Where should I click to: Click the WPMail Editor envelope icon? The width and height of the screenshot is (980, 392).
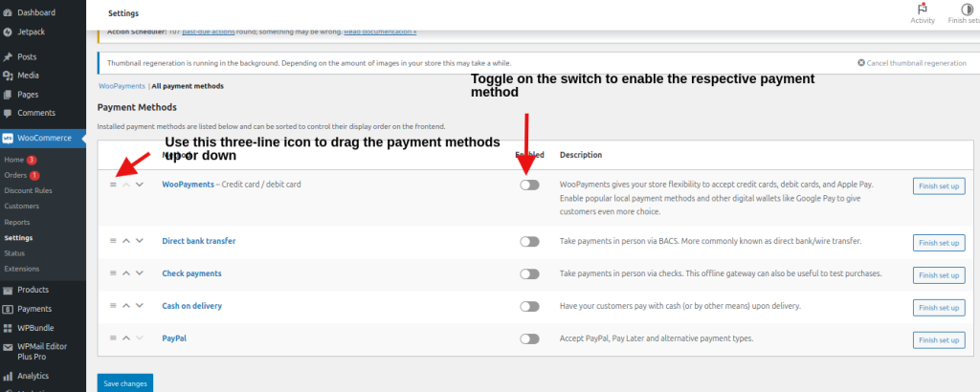point(8,347)
